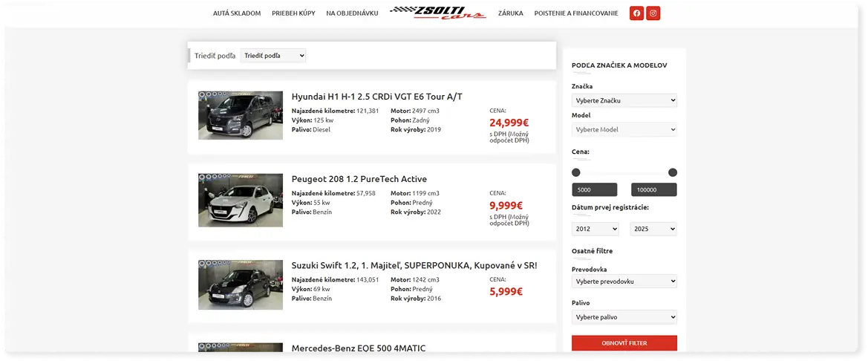
Task: Open the Vyberte prevodovku dropdown
Action: point(624,282)
